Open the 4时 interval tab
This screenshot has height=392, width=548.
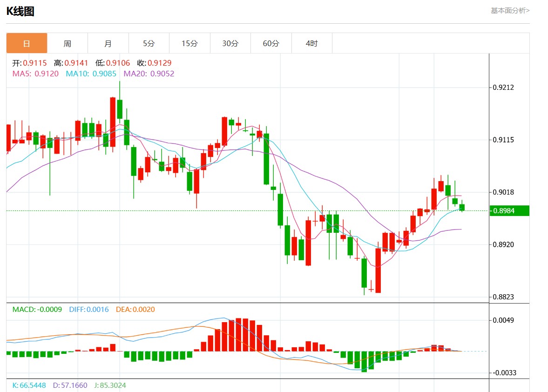[x=312, y=43]
